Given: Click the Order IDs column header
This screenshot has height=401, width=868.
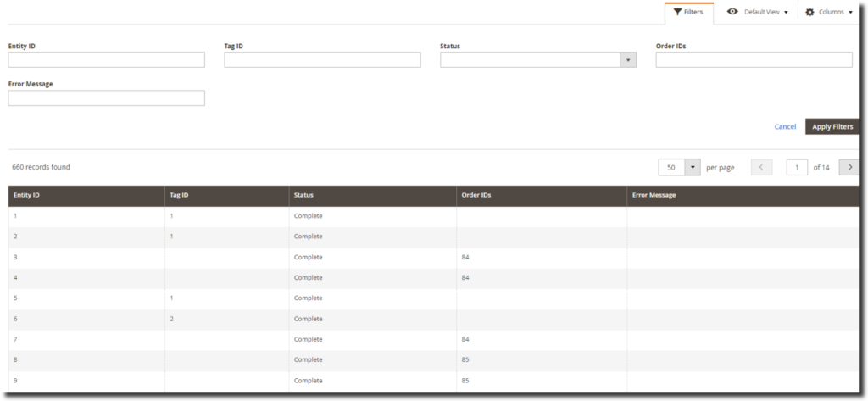Looking at the screenshot, I should 476,195.
